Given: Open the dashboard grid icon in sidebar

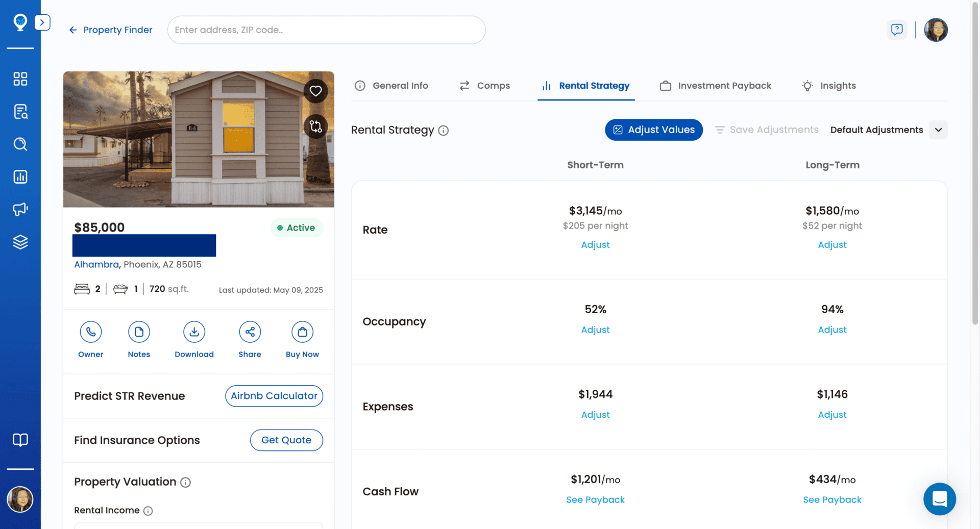Looking at the screenshot, I should tap(20, 79).
